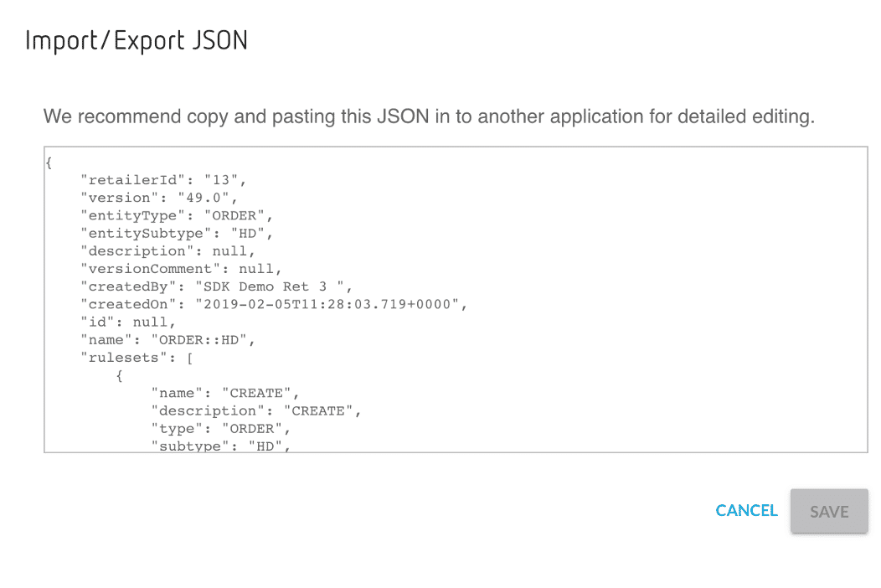Place cursor on the "id": null line
This screenshot has height=588, width=881.
click(x=128, y=322)
